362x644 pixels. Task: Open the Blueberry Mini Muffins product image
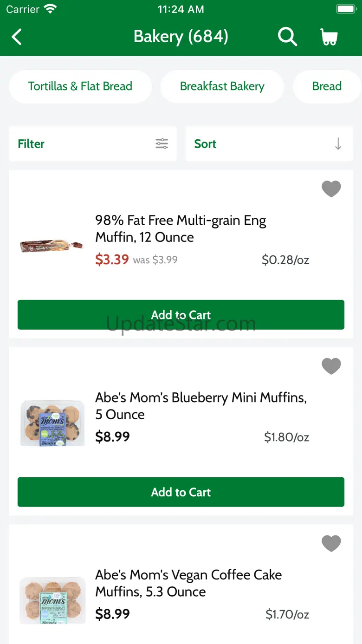point(52,423)
